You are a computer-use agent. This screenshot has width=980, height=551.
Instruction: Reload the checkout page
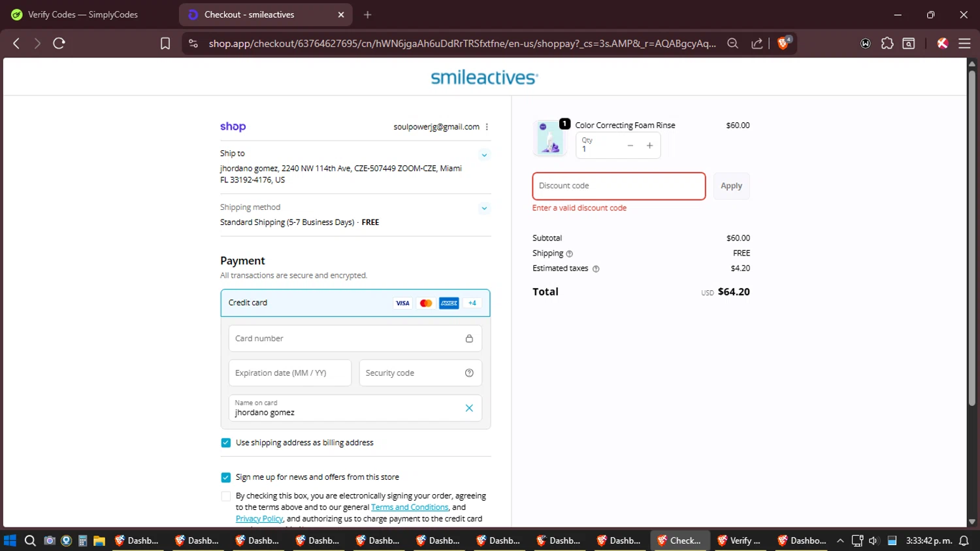pyautogui.click(x=59, y=43)
